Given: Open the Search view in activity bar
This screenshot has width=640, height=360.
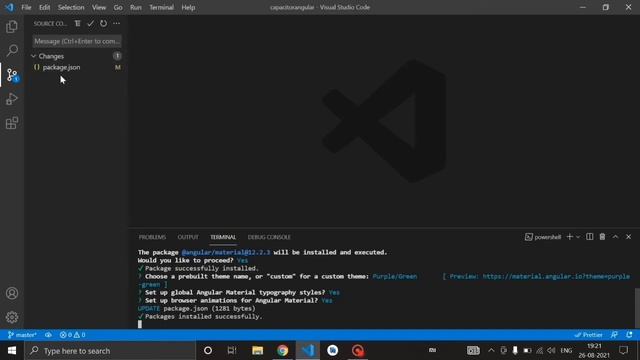Looking at the screenshot, I should (12, 51).
